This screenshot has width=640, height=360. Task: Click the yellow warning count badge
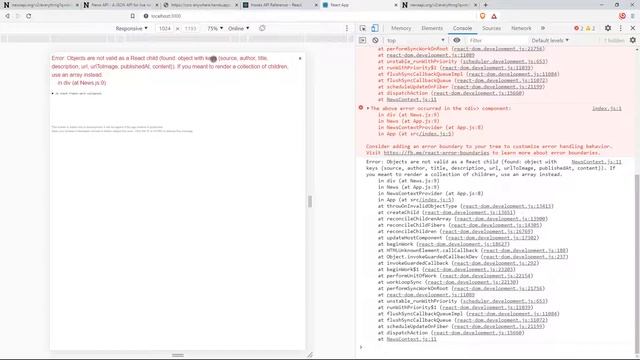[591, 28]
